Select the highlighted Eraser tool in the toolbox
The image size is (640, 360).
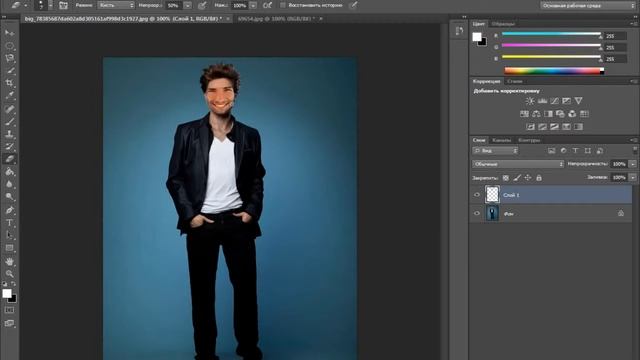pos(9,159)
